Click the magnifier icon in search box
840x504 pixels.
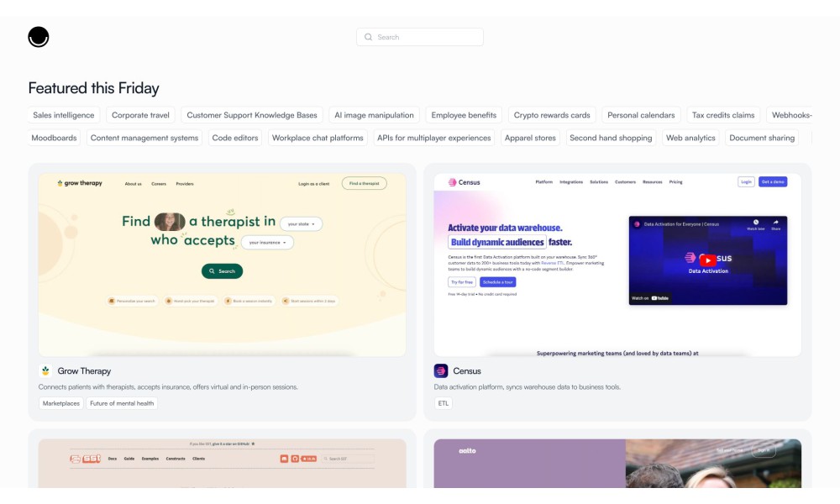(368, 37)
